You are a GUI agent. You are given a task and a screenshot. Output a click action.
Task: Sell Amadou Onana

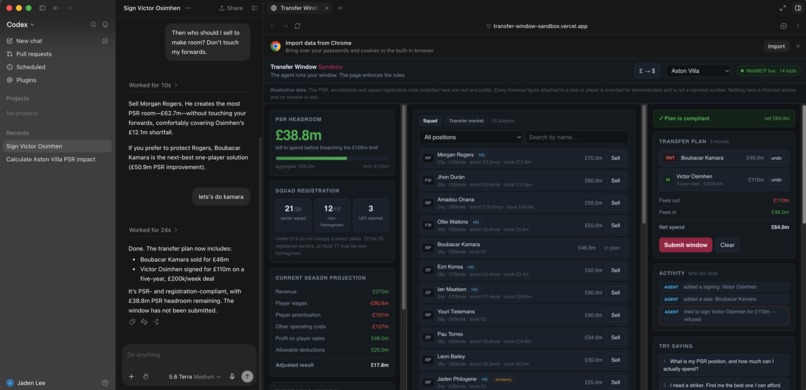point(615,203)
